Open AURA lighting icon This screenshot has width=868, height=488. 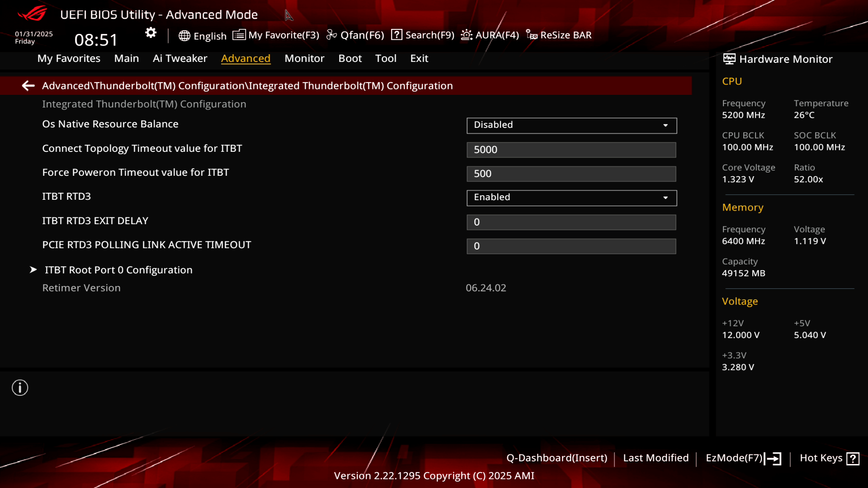coord(467,35)
